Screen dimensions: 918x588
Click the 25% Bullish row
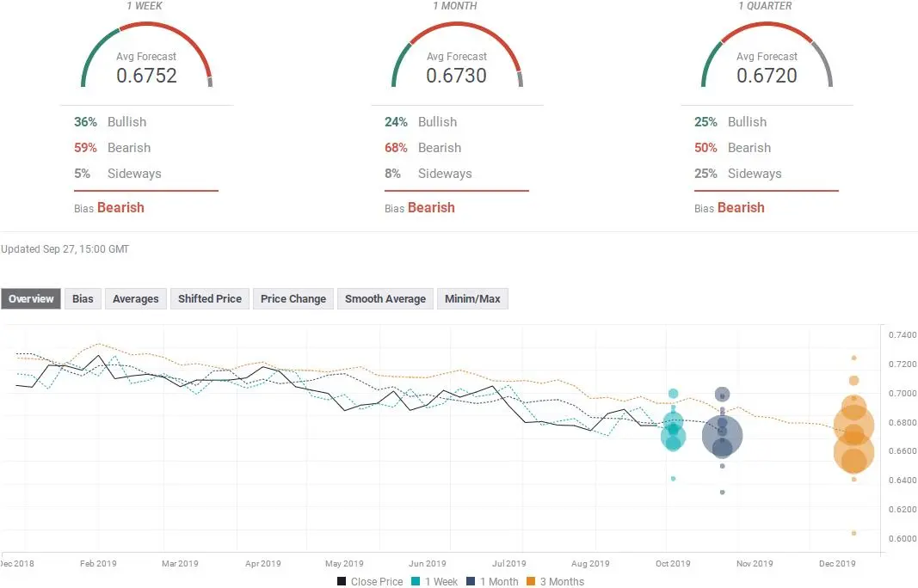pyautogui.click(x=730, y=122)
